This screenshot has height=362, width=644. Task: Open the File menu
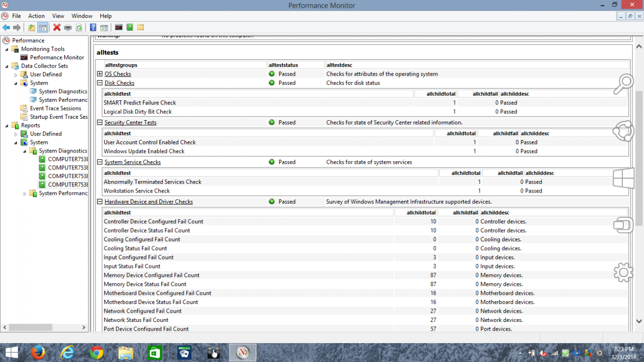pos(16,16)
